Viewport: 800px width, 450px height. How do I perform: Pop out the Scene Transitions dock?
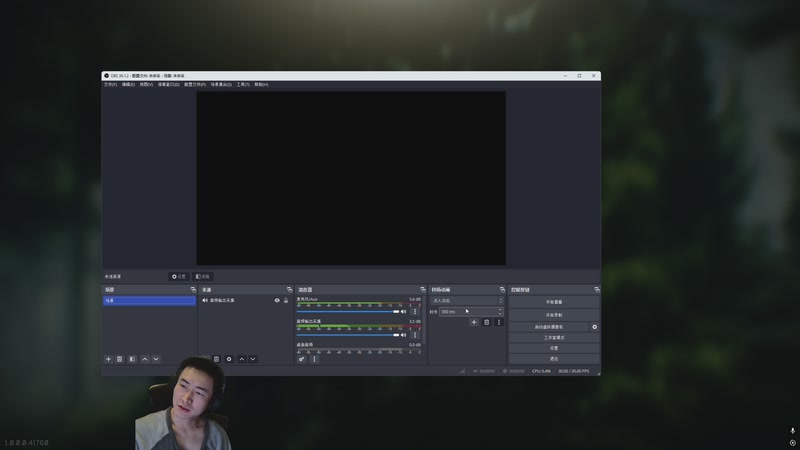pyautogui.click(x=502, y=290)
